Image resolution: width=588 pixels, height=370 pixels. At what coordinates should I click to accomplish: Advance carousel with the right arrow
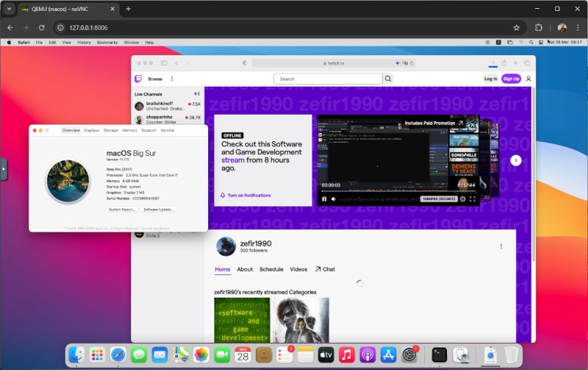[516, 160]
